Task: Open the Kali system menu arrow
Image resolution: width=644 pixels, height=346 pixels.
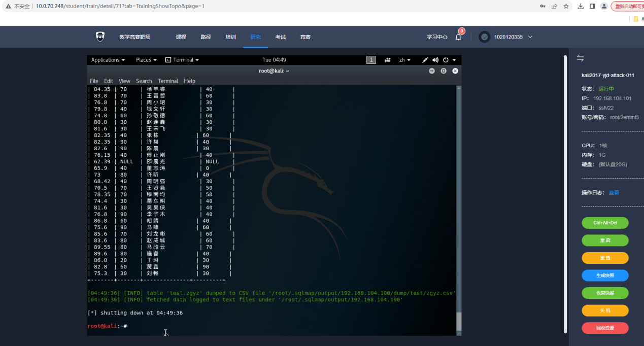Action: (x=454, y=60)
